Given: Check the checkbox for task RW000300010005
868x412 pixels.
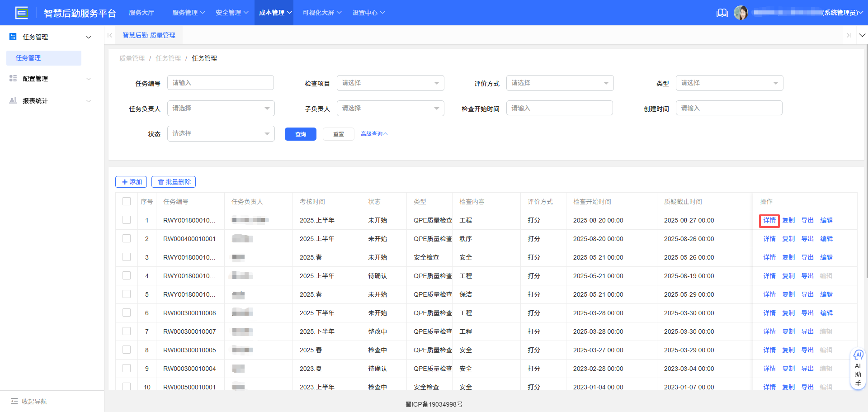Looking at the screenshot, I should [x=127, y=350].
